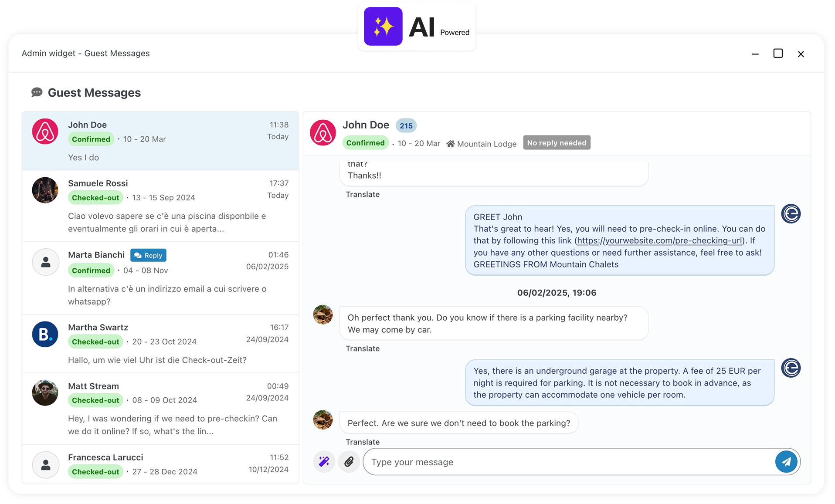This screenshot has height=504, width=835.
Task: Click the 'Perfect. Are we sure' guest message bubble
Action: point(459,423)
